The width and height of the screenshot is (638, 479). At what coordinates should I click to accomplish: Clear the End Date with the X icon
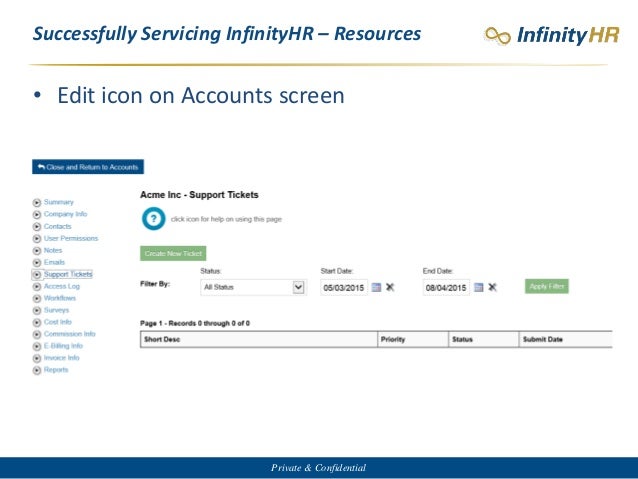492,287
